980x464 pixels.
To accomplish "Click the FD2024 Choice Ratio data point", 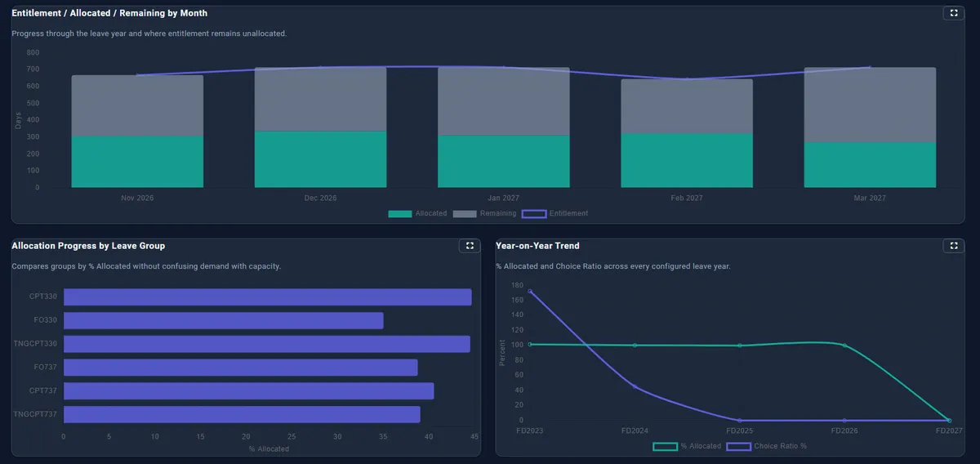I will point(635,386).
